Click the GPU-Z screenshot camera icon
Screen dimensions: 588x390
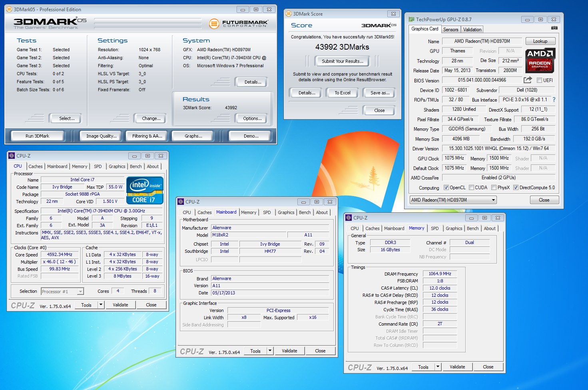[554, 28]
